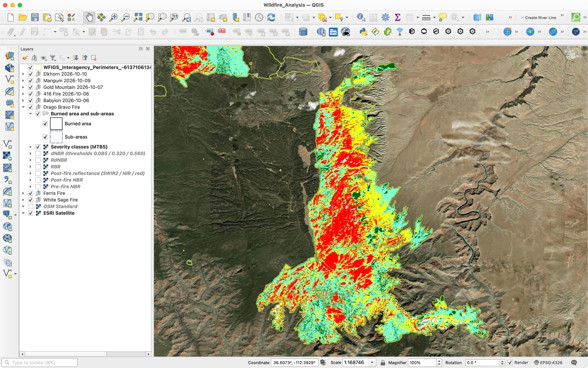
Task: Expand the Ferris Fire group
Action: (x=23, y=193)
